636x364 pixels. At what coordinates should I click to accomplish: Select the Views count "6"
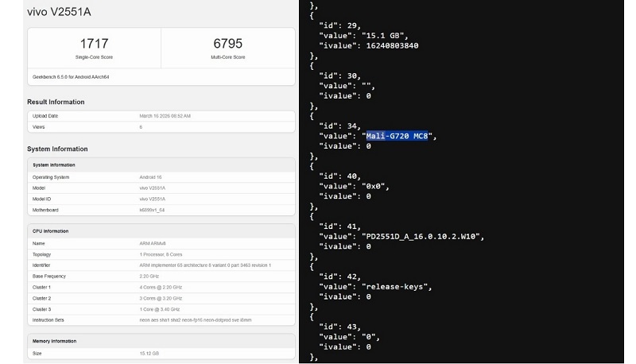coord(141,127)
